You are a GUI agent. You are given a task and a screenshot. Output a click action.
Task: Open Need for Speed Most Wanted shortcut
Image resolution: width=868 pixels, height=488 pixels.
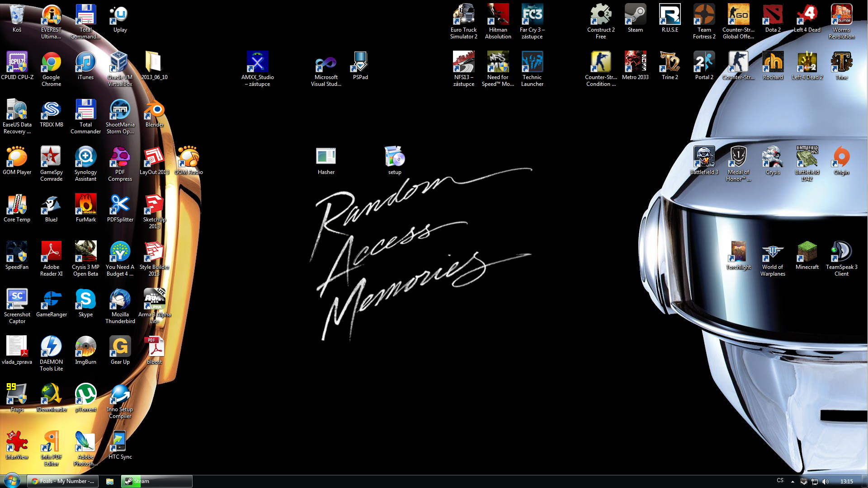coord(498,69)
